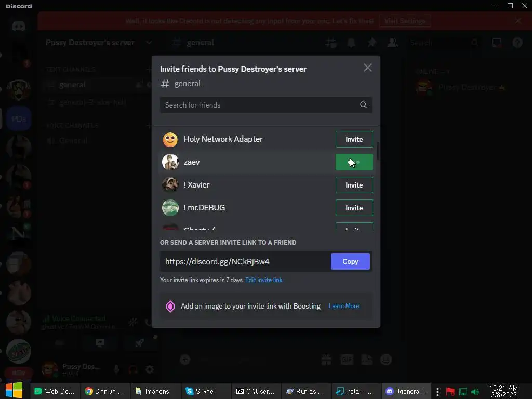Screen dimensions: 532x399
Task: Click the pink Boosting gem icon
Action: tap(170, 307)
